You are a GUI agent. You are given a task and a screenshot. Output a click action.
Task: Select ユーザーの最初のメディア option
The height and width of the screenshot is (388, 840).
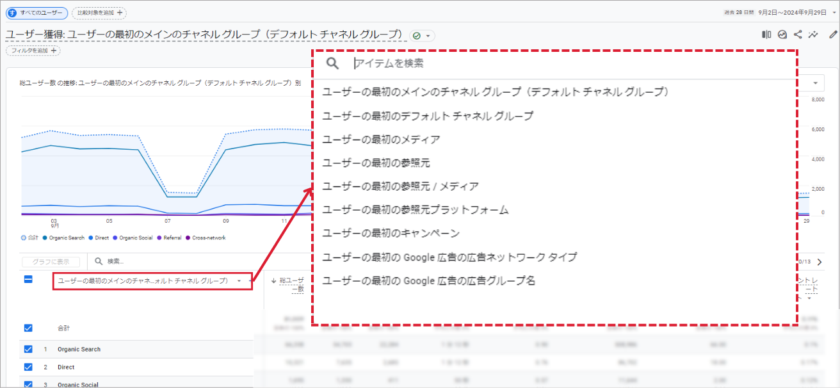(381, 139)
